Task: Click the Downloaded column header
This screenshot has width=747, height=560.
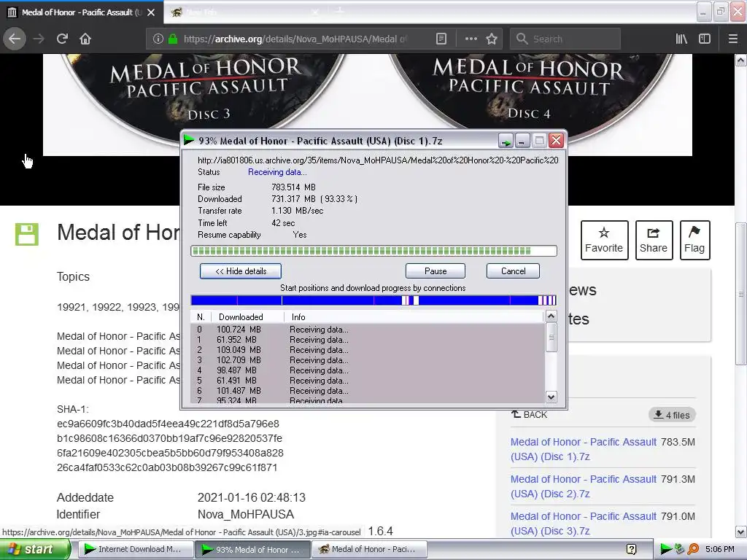Action: point(248,317)
